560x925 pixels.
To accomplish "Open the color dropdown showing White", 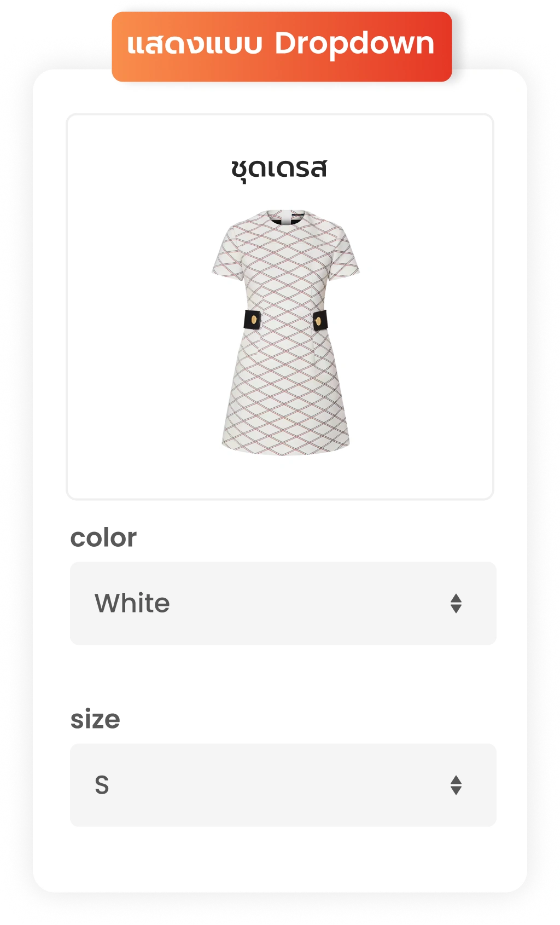I will 283,603.
